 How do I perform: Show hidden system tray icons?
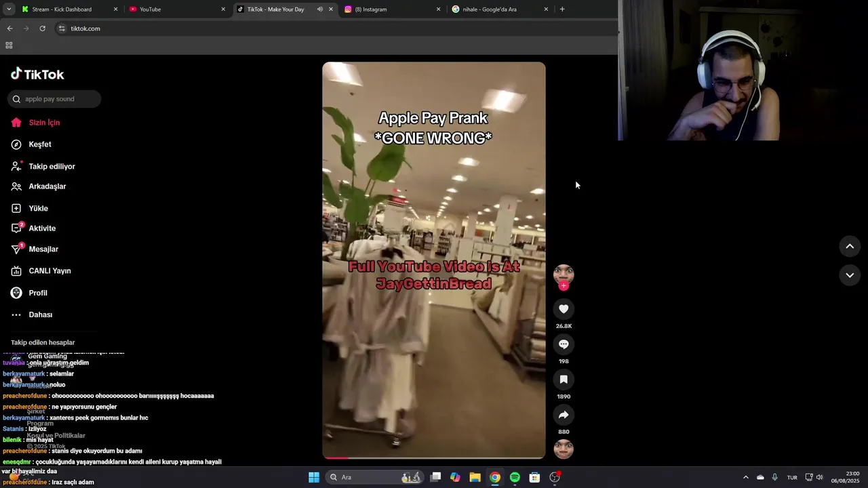point(745,477)
